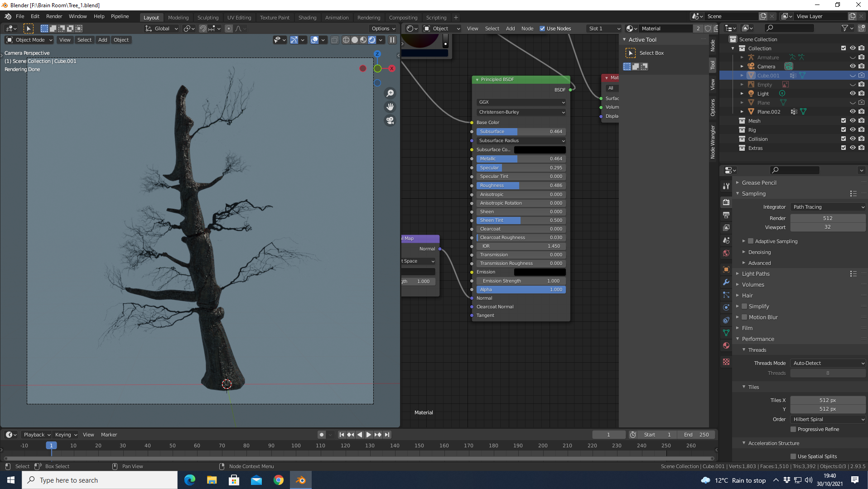Switch to the Shading workspace tab
Image resolution: width=868 pixels, height=489 pixels.
tap(307, 18)
